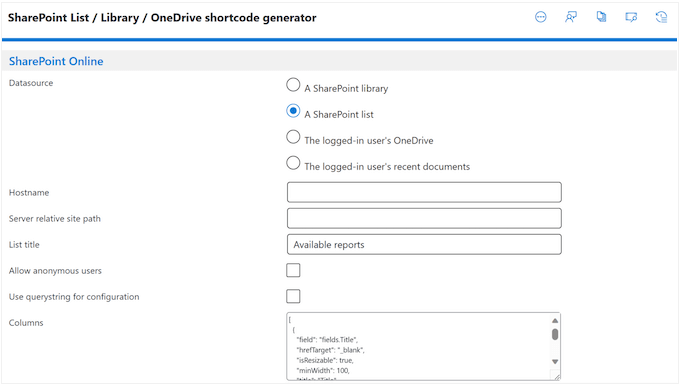Choose the logged-in user's OneDrive option
The height and width of the screenshot is (384, 680).
[x=293, y=137]
